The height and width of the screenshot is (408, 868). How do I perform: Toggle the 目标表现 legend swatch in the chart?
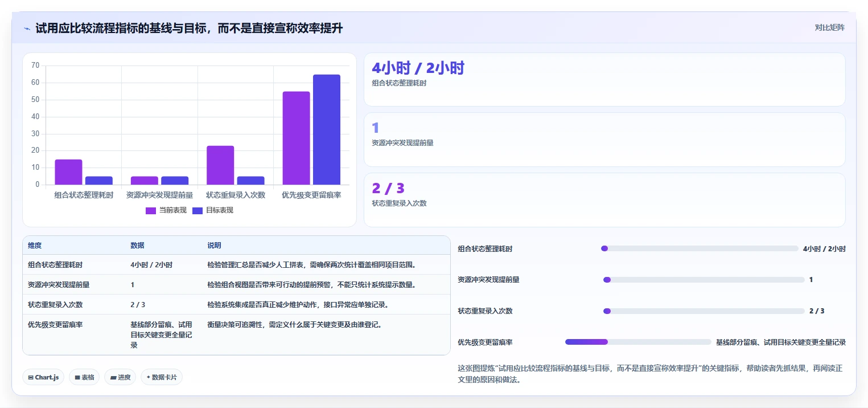click(198, 210)
